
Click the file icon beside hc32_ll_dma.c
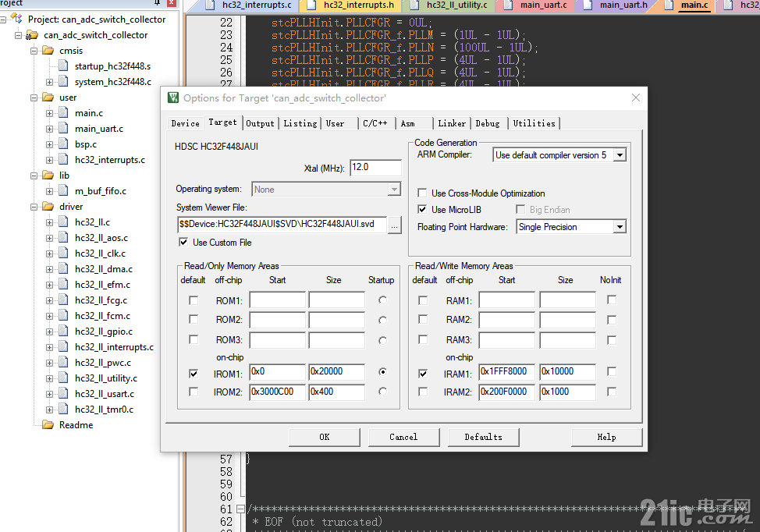click(x=63, y=269)
